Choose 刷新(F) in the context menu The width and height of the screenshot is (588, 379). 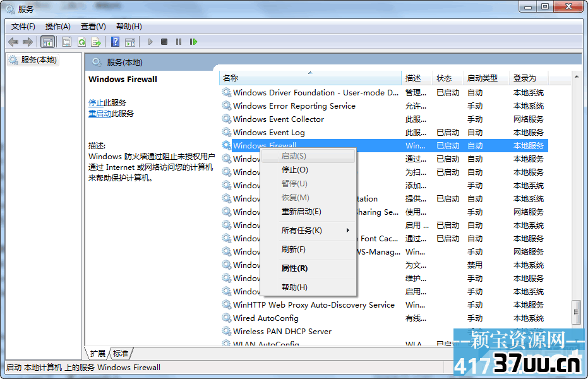(308, 250)
